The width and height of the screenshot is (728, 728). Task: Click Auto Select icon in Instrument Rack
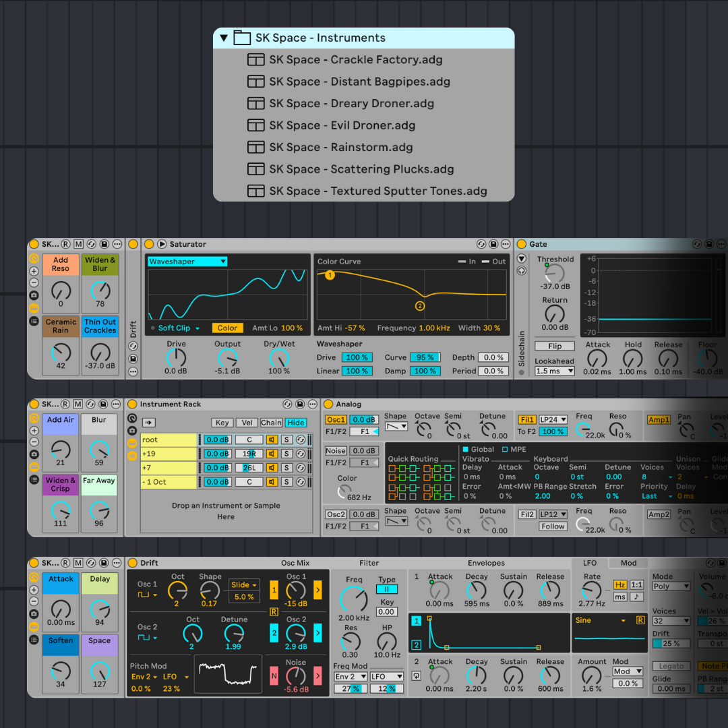(148, 423)
